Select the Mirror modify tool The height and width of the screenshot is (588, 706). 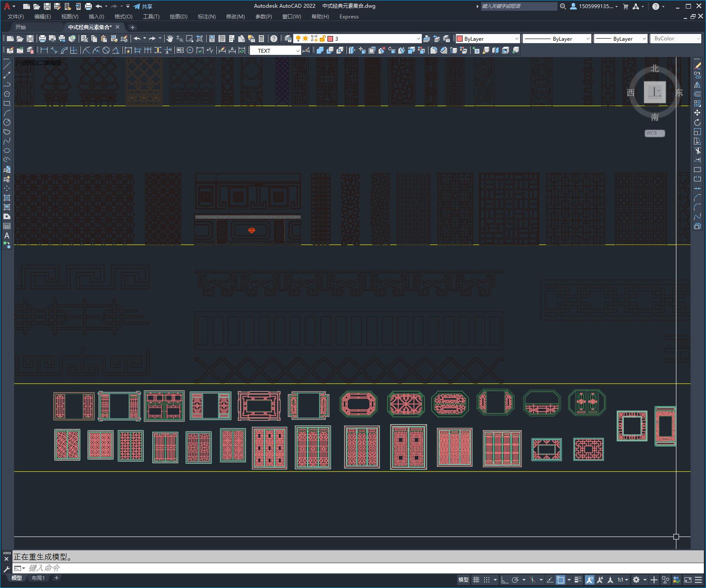click(697, 84)
